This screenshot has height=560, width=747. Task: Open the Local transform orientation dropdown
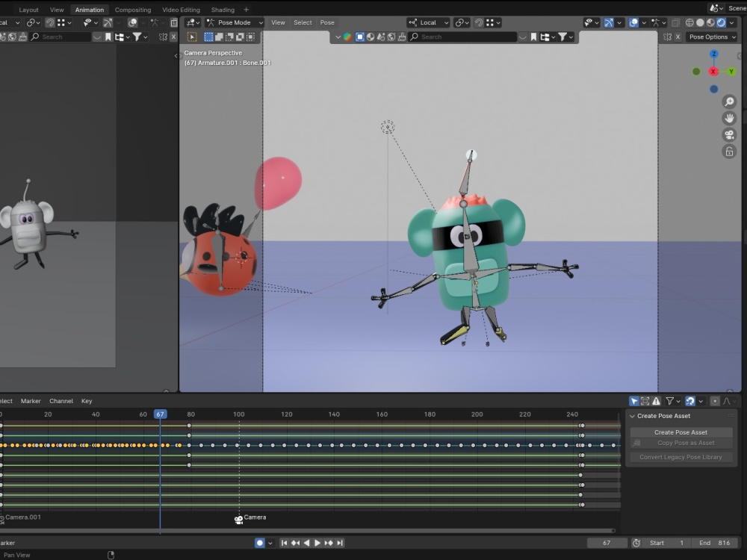coord(428,22)
